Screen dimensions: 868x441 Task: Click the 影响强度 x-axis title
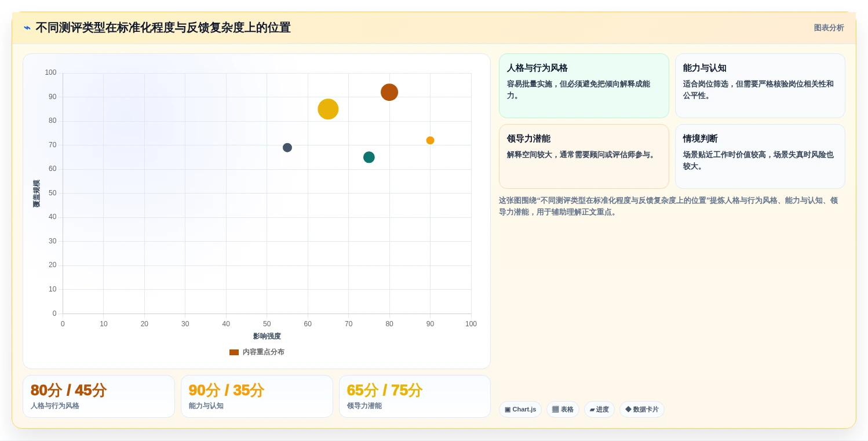pyautogui.click(x=267, y=336)
